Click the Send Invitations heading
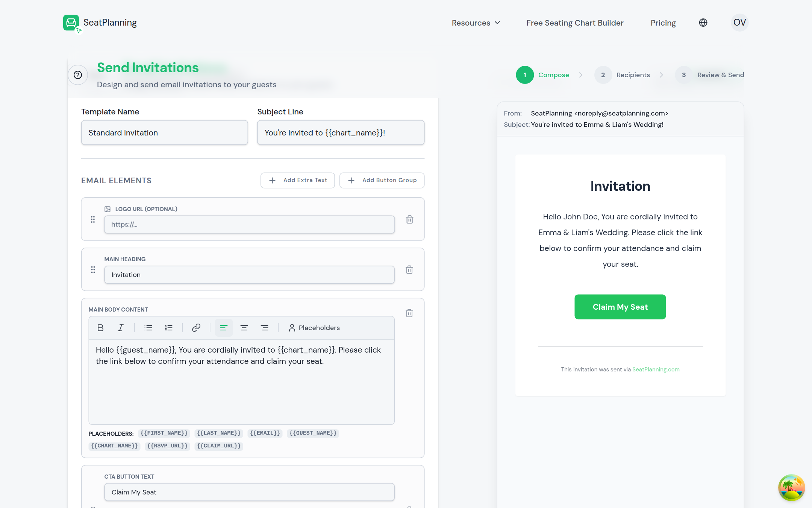The width and height of the screenshot is (812, 508). coord(148,68)
